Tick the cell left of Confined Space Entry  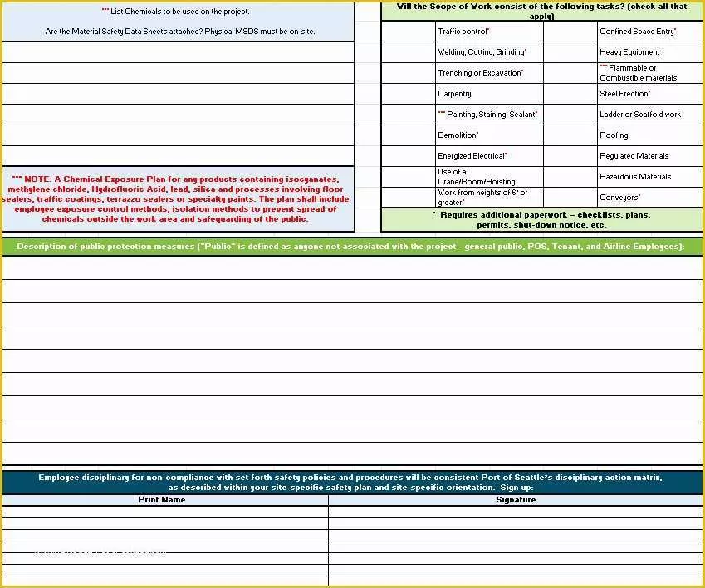click(570, 32)
